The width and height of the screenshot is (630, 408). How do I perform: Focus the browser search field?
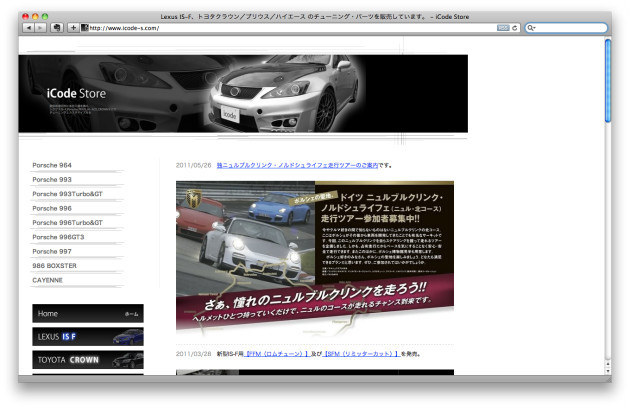pos(566,28)
